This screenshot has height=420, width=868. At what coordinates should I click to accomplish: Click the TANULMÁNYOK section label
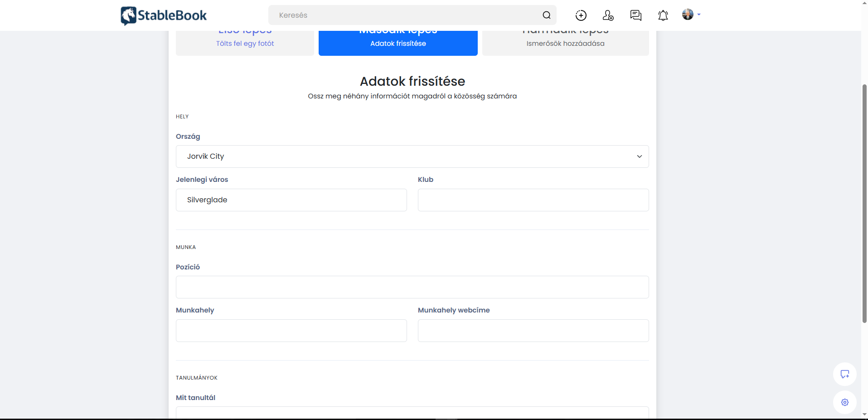[197, 378]
